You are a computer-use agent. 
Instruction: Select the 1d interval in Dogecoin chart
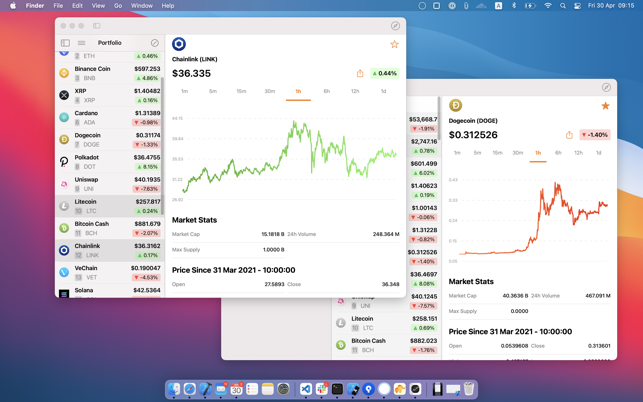(598, 153)
